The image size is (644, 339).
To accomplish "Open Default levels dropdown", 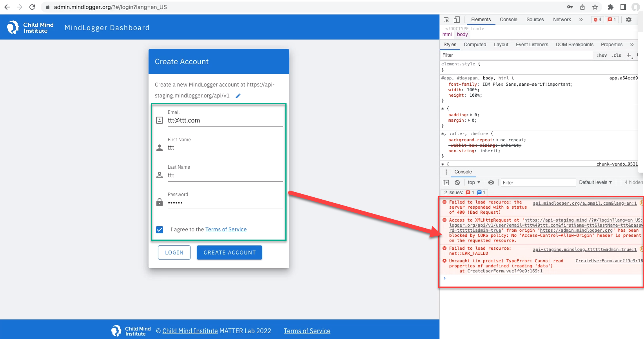I will click(595, 182).
